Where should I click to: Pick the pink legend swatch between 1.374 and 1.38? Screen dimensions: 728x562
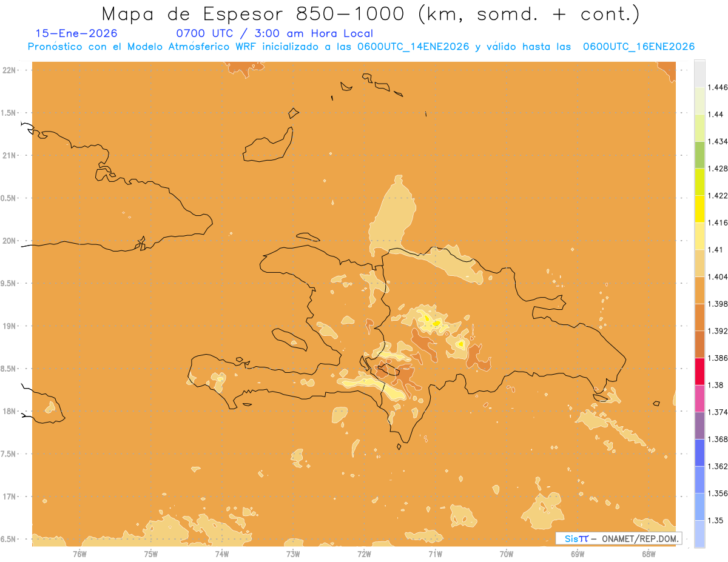tap(699, 398)
